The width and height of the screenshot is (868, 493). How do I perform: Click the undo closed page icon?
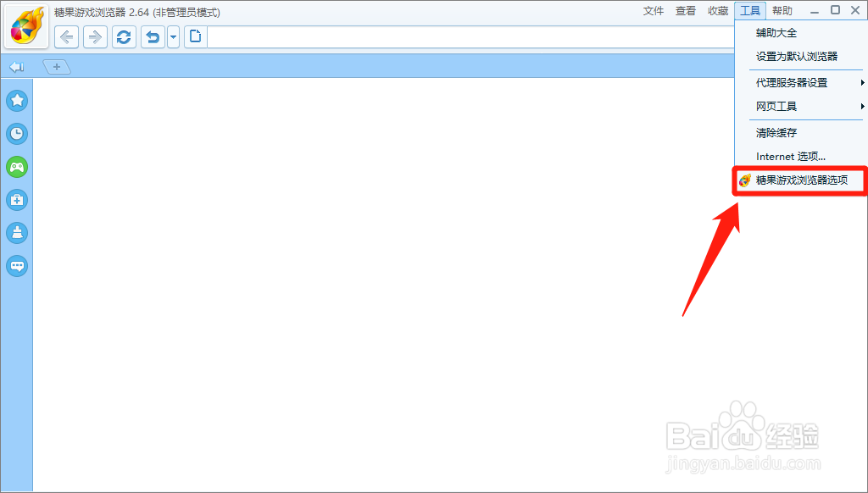tap(153, 37)
